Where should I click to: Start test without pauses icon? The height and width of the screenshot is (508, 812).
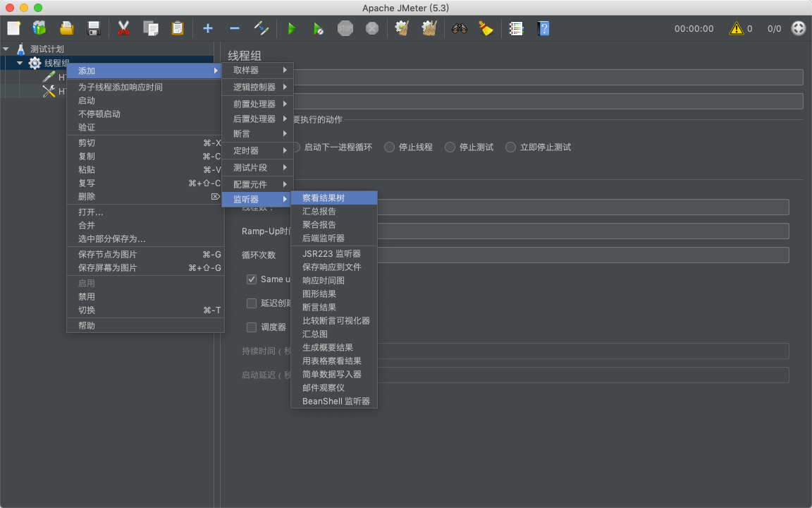pyautogui.click(x=318, y=28)
